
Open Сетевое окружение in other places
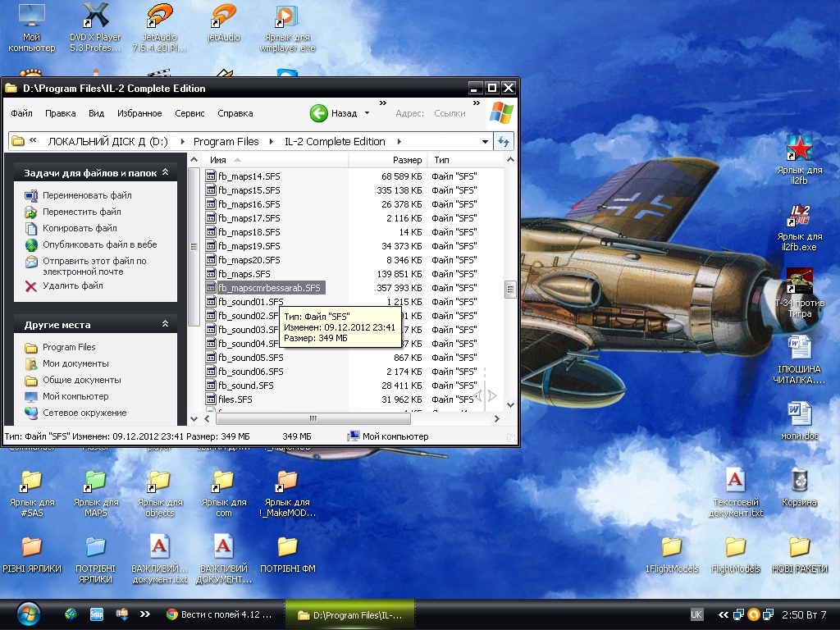click(x=84, y=413)
